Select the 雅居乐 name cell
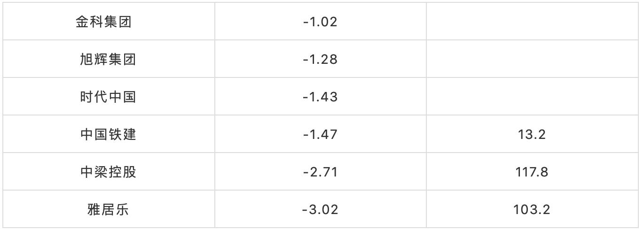The height and width of the screenshot is (230, 644). [108, 209]
